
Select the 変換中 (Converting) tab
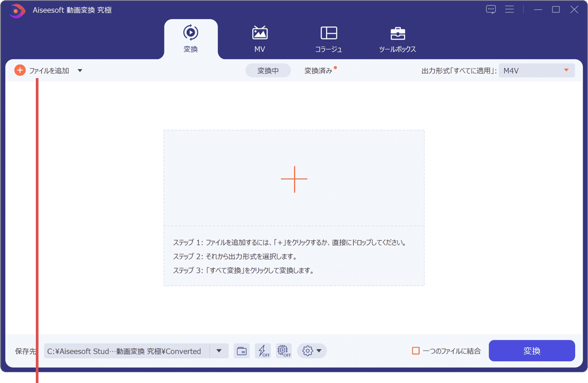click(x=268, y=70)
